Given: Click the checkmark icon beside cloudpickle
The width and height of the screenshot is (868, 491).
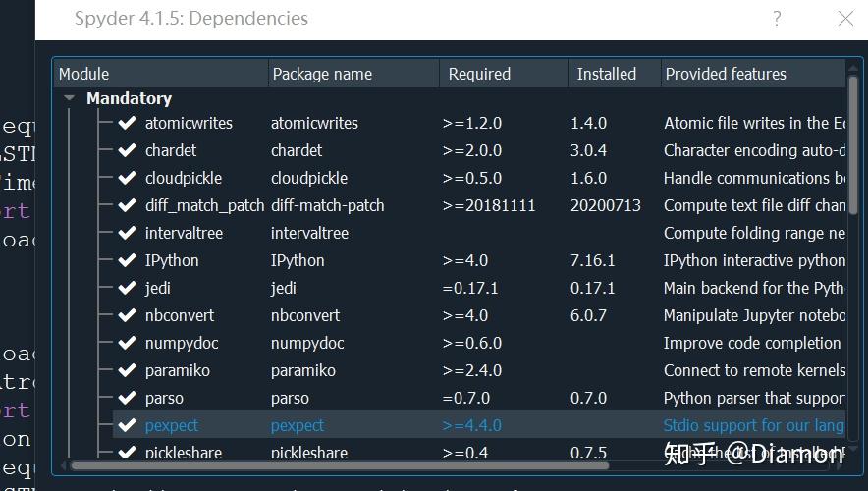Looking at the screenshot, I should point(128,178).
